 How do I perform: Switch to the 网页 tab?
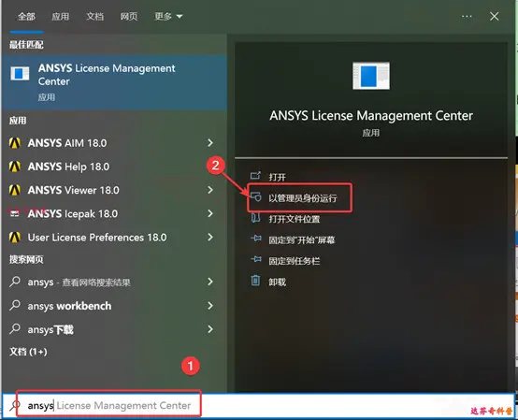click(129, 16)
